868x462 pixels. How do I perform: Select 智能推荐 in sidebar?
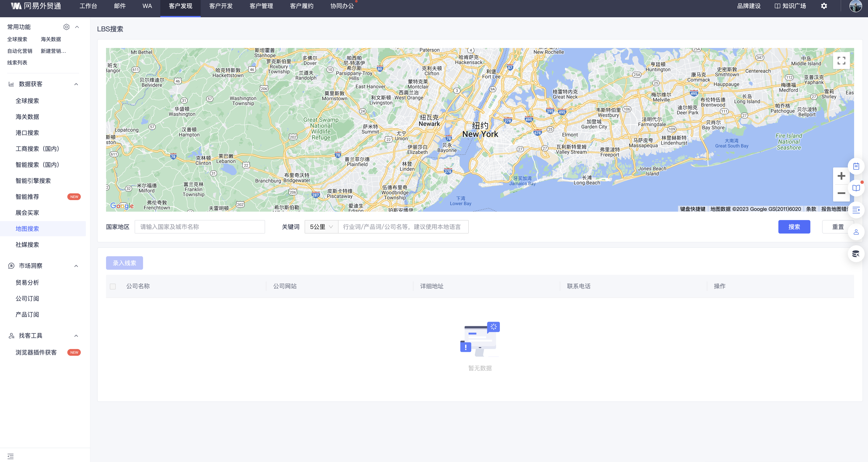[x=27, y=197]
